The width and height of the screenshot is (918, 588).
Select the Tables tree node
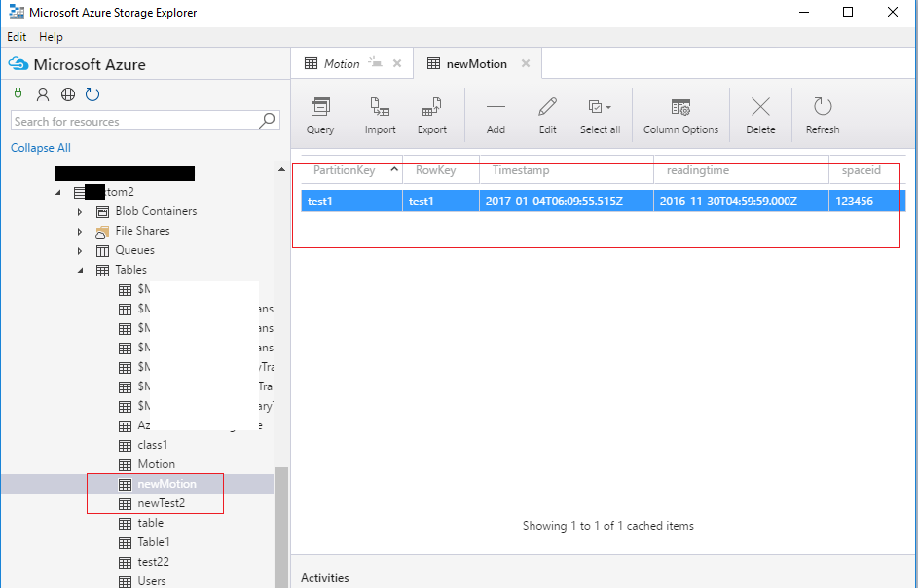click(130, 270)
